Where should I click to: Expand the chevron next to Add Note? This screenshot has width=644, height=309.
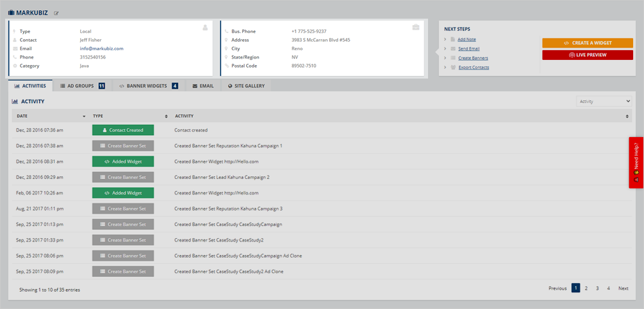coord(445,39)
